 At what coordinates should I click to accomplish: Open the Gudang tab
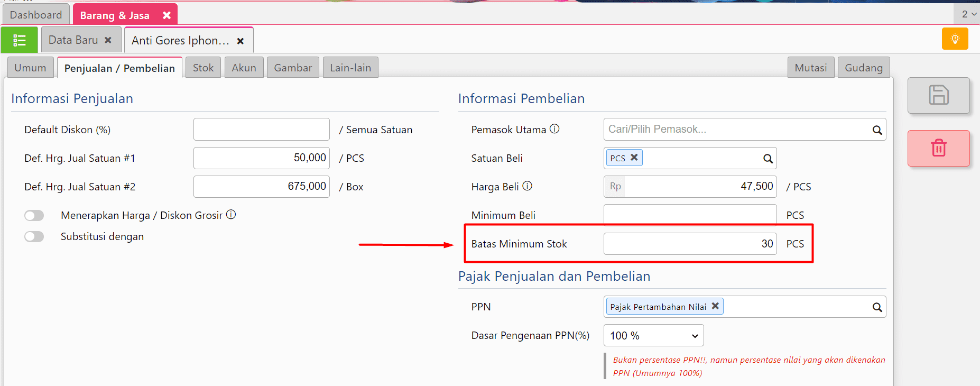tap(863, 68)
